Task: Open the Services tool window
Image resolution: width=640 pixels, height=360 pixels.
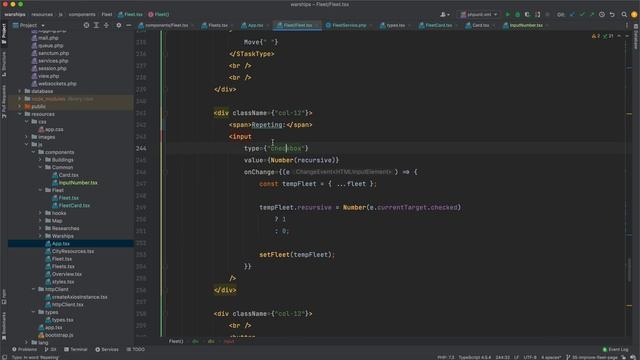Action: click(107, 349)
